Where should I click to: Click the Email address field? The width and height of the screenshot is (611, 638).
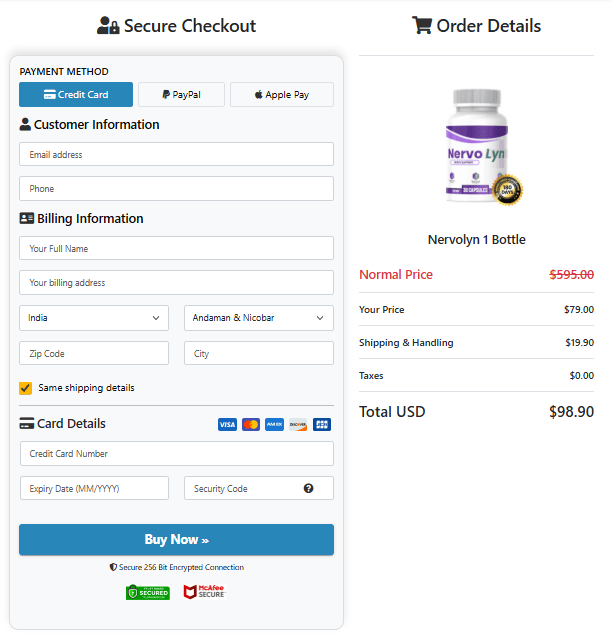(176, 154)
